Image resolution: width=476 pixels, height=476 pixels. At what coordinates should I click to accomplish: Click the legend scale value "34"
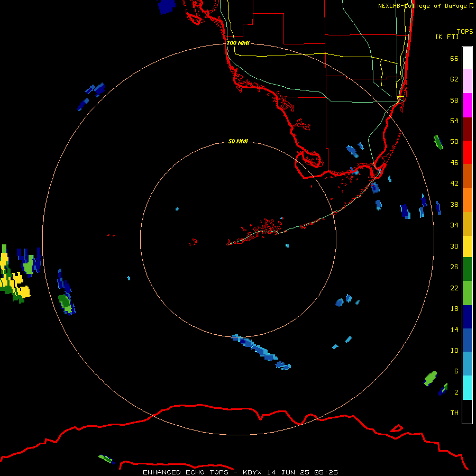point(454,225)
